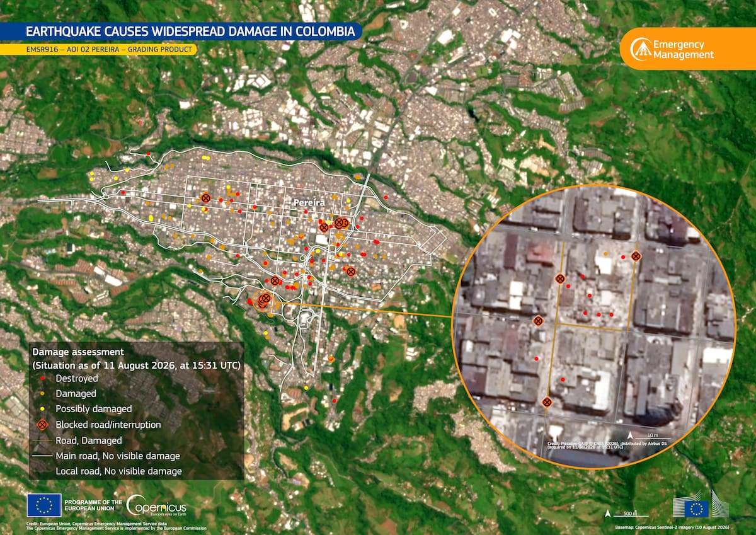756x535 pixels.
Task: Click the westernmost blocked road marker on the main map
Action: point(205,198)
